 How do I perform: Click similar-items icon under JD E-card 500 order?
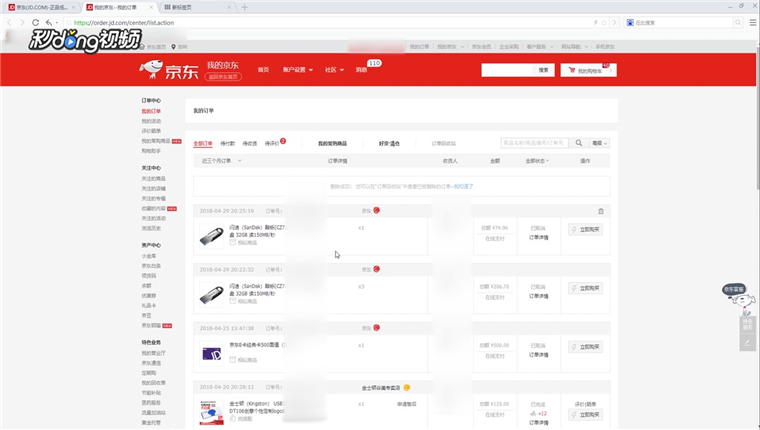pyautogui.click(x=233, y=360)
